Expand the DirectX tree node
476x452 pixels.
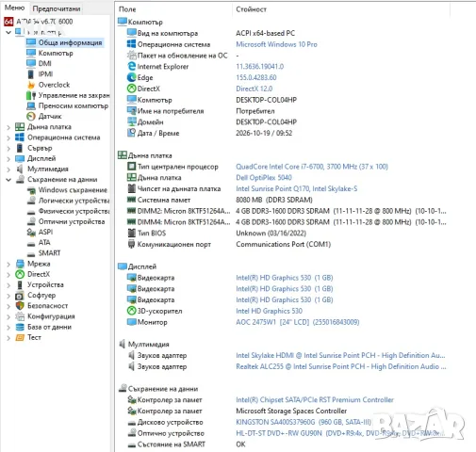click(x=8, y=275)
